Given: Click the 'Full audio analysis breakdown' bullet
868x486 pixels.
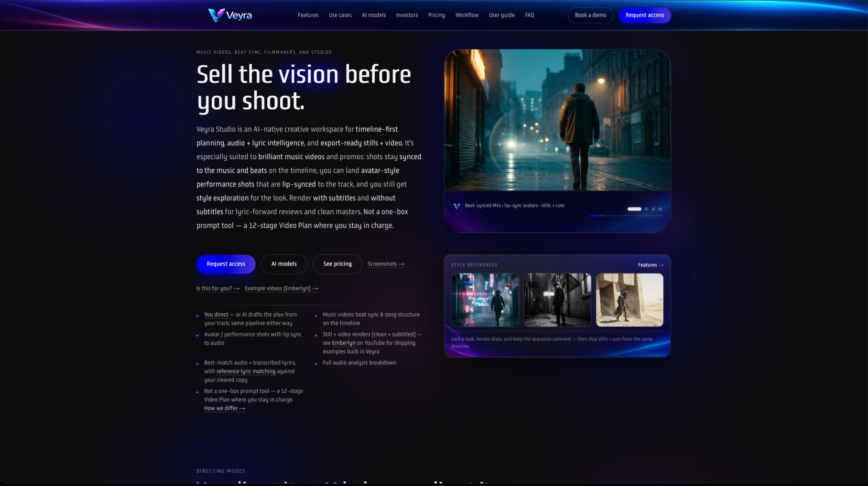Looking at the screenshot, I should tap(359, 363).
